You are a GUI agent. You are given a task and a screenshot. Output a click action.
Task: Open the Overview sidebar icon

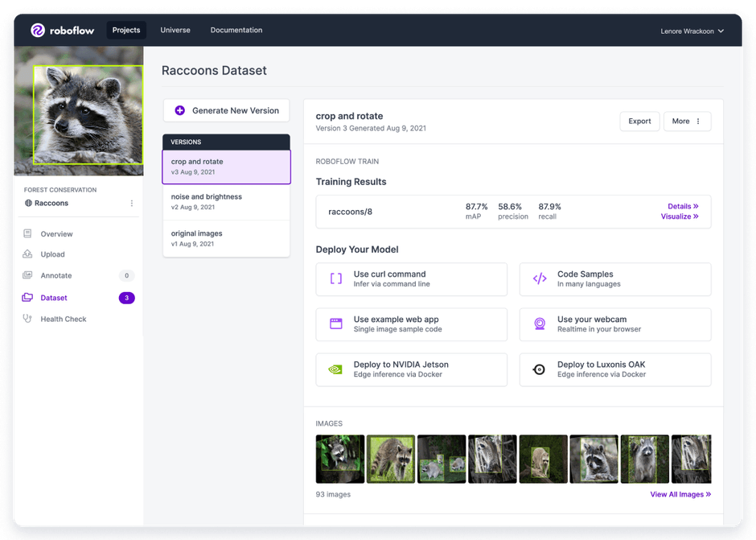click(28, 234)
